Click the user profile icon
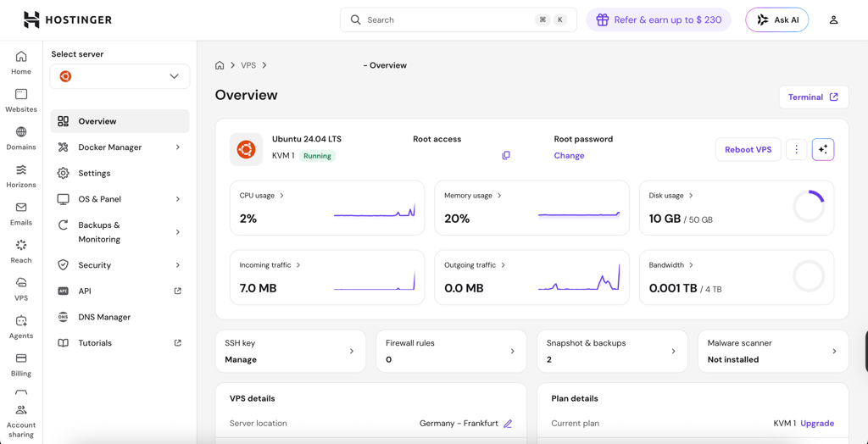The height and width of the screenshot is (444, 868). click(833, 20)
